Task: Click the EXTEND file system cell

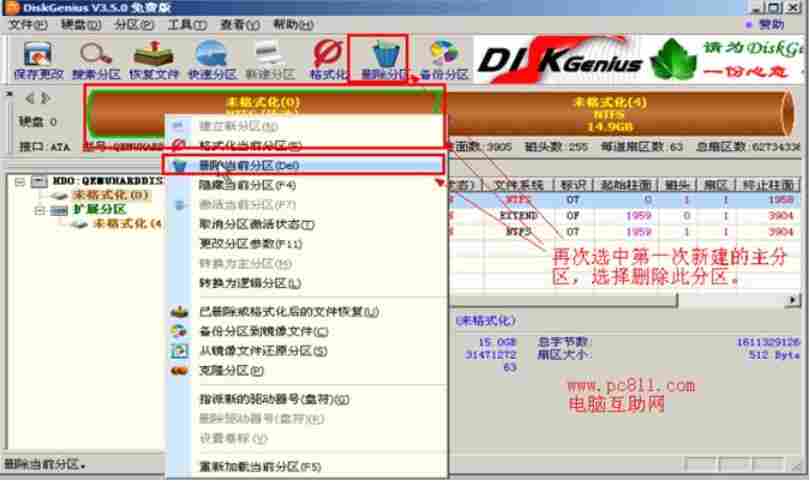Action: (519, 216)
